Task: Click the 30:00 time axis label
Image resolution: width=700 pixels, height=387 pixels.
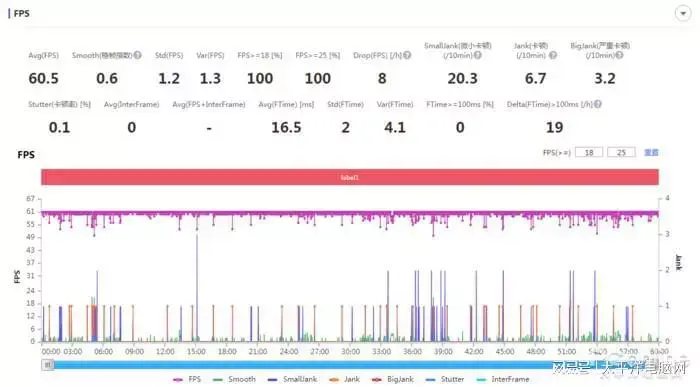Action: (x=350, y=351)
